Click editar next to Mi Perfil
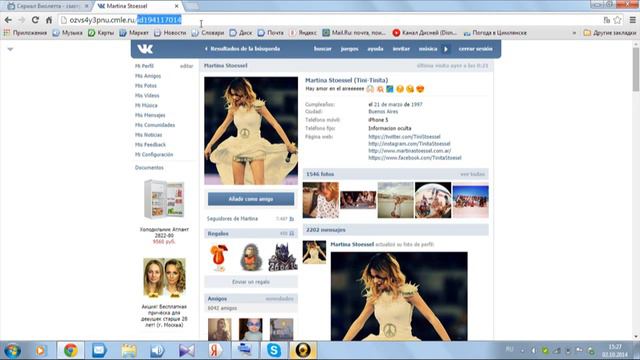640x360 pixels. coord(187,66)
